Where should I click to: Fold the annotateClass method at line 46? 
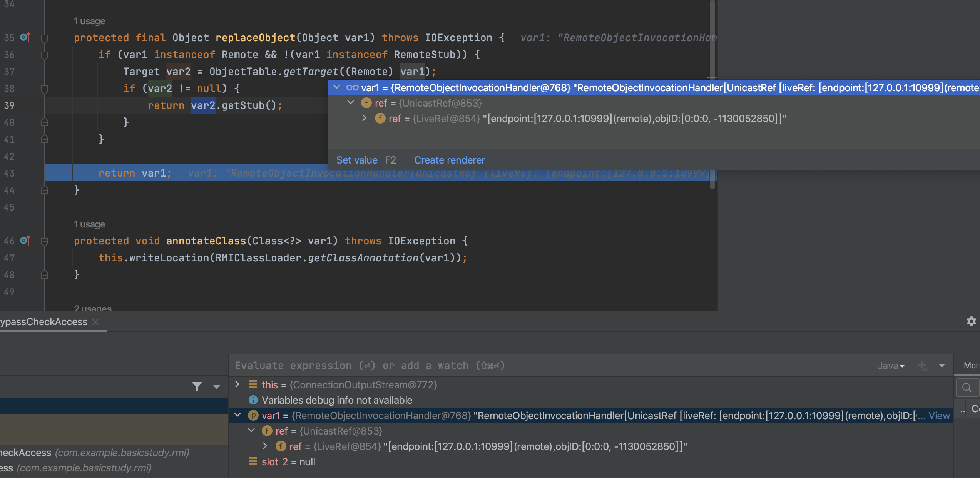pos(45,241)
